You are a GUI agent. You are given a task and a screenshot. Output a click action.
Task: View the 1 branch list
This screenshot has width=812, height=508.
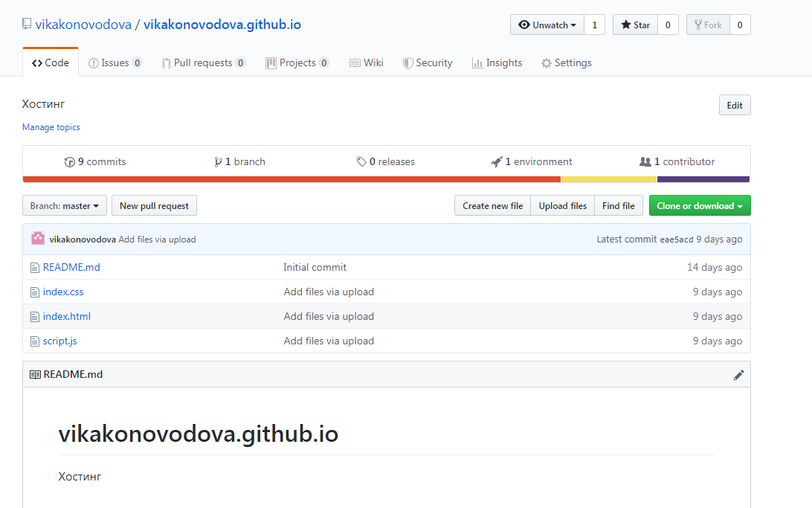[x=239, y=161]
